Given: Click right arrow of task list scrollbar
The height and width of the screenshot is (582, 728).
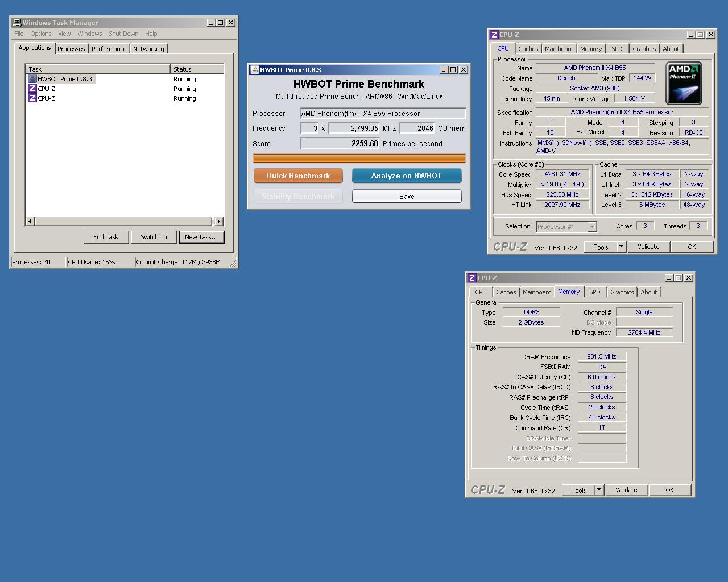Looking at the screenshot, I should click(219, 221).
